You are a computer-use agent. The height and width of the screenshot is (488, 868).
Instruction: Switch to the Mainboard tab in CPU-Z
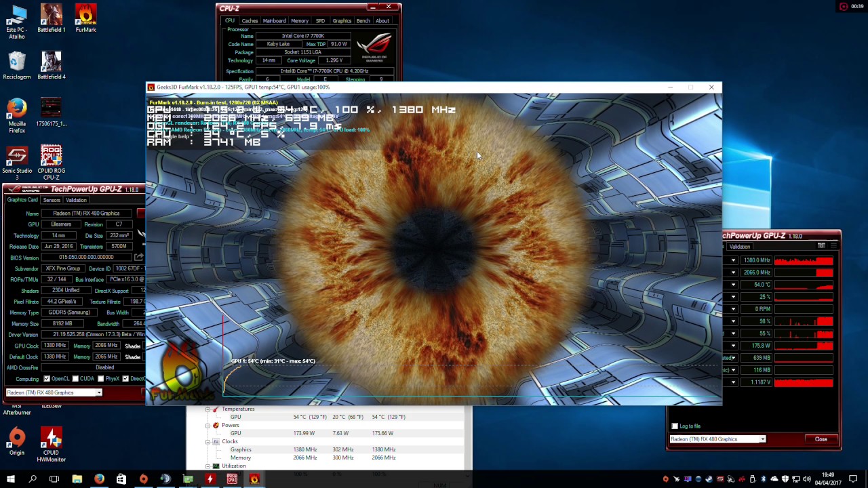[x=274, y=21]
